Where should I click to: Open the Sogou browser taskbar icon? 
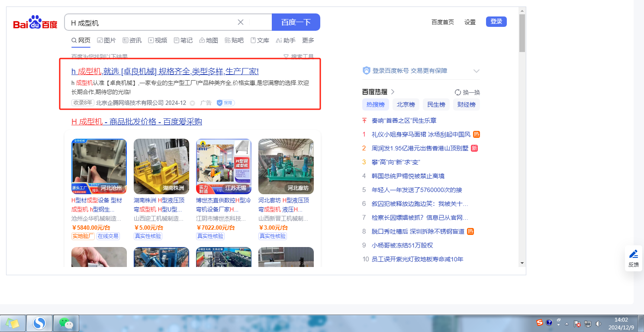39,323
